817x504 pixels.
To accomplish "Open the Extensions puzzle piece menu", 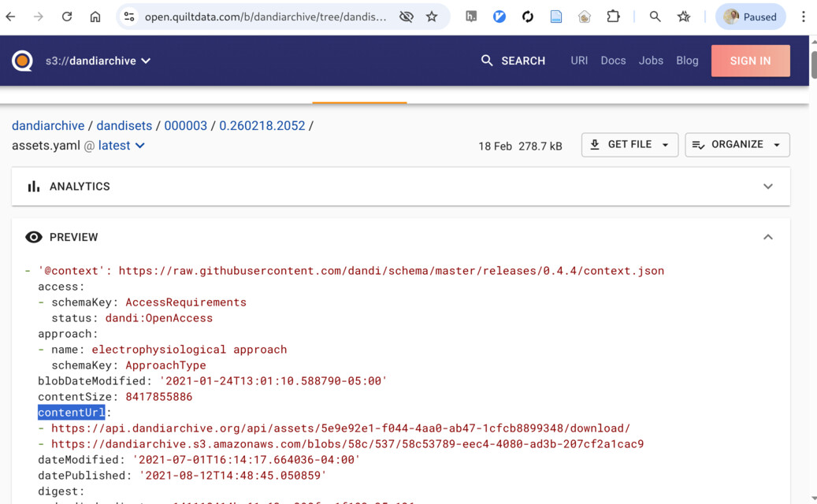I will pyautogui.click(x=613, y=17).
